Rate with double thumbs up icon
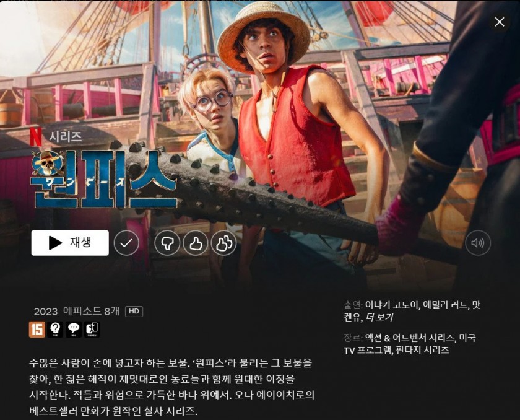Viewport: 520px width, 420px height. pos(224,243)
